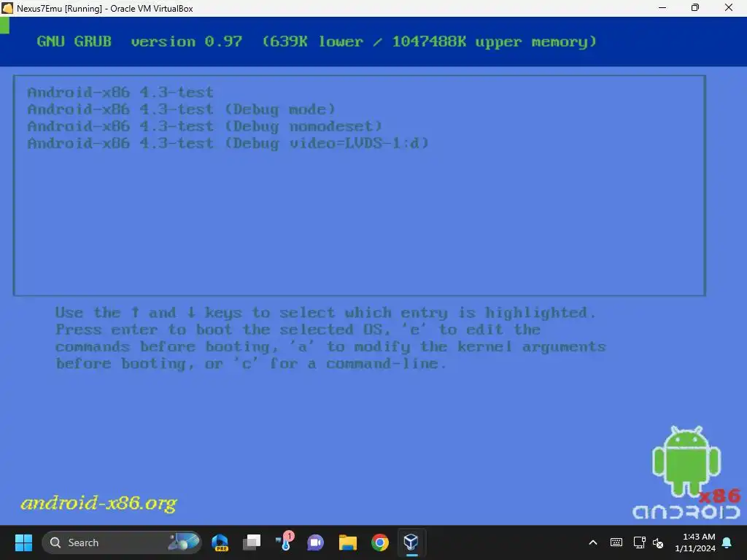This screenshot has width=747, height=560.
Task: Select the Debug video=LVDS-1:d boot entry
Action: point(228,144)
